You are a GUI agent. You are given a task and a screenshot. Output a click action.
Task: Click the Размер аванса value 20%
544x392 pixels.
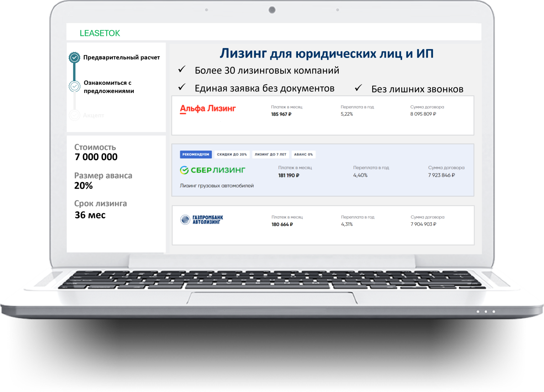pos(84,186)
